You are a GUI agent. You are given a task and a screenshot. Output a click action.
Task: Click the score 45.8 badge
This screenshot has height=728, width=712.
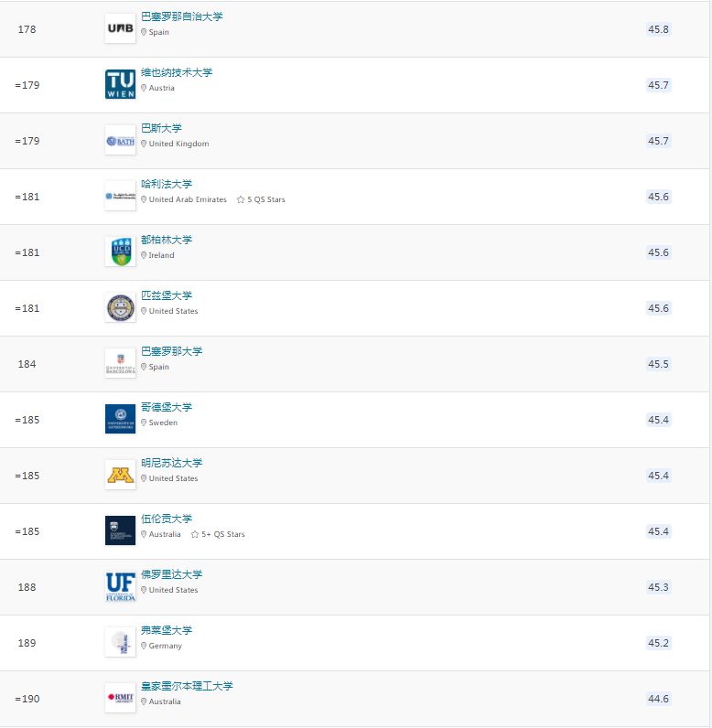click(658, 29)
